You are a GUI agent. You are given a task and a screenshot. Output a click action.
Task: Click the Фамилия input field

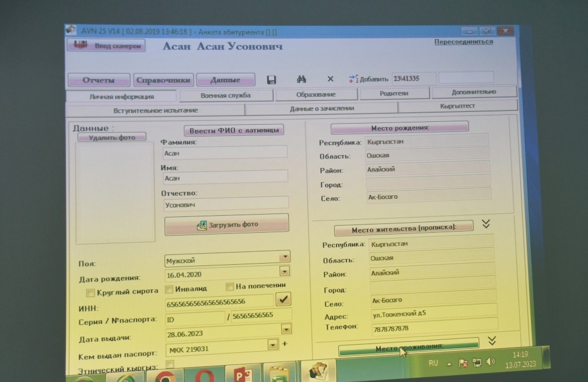pos(225,153)
